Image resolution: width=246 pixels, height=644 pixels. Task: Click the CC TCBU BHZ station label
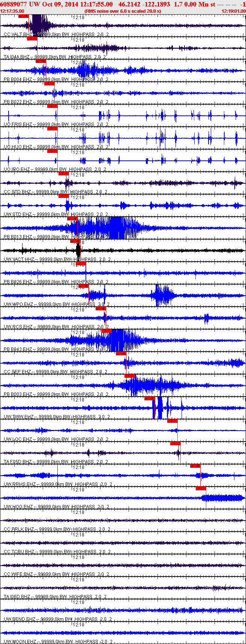point(19,552)
